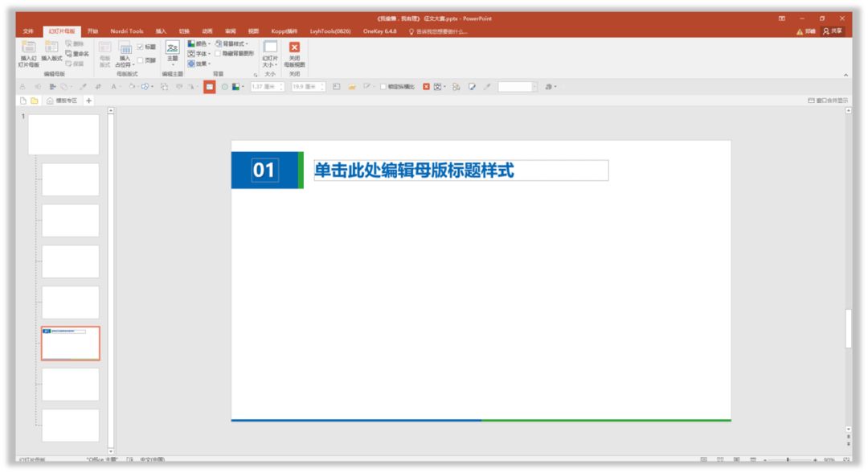This screenshot has width=868, height=473.
Task: Switch to the 插入 (Insert) ribbon tab
Action: (x=161, y=31)
